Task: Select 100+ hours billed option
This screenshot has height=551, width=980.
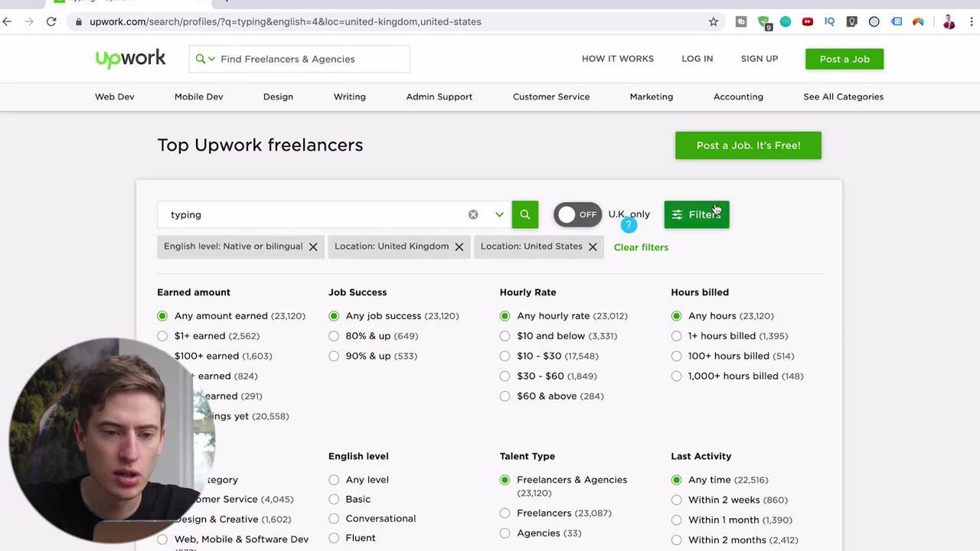Action: [676, 356]
